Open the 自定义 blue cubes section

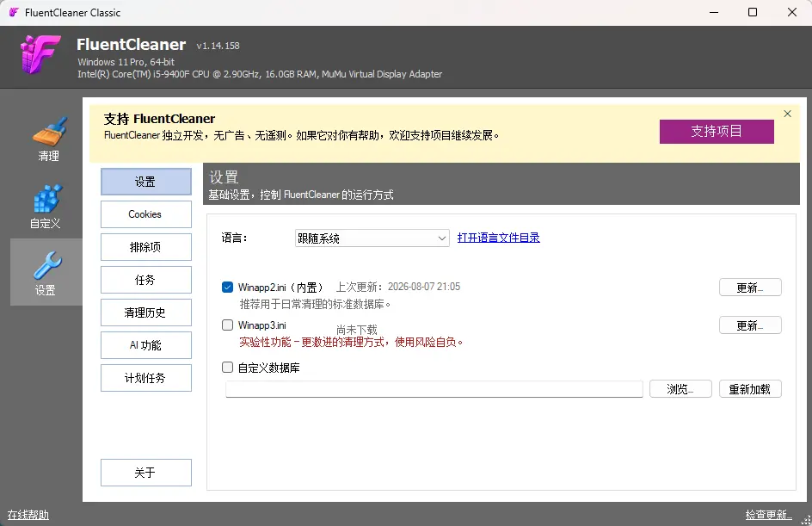coord(46,206)
